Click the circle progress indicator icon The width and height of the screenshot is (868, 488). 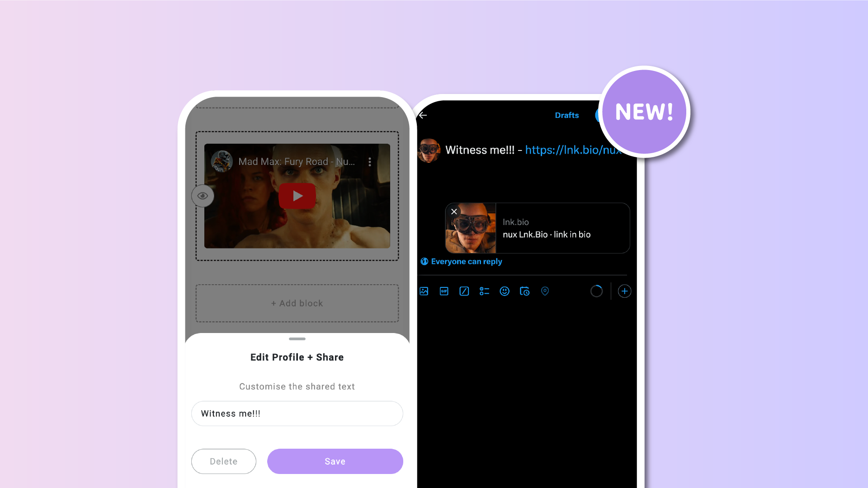tap(597, 291)
